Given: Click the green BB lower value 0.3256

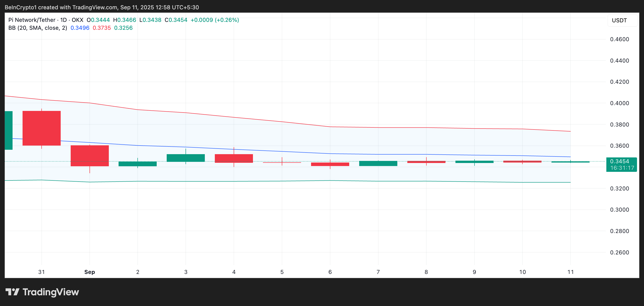Looking at the screenshot, I should pyautogui.click(x=123, y=28).
